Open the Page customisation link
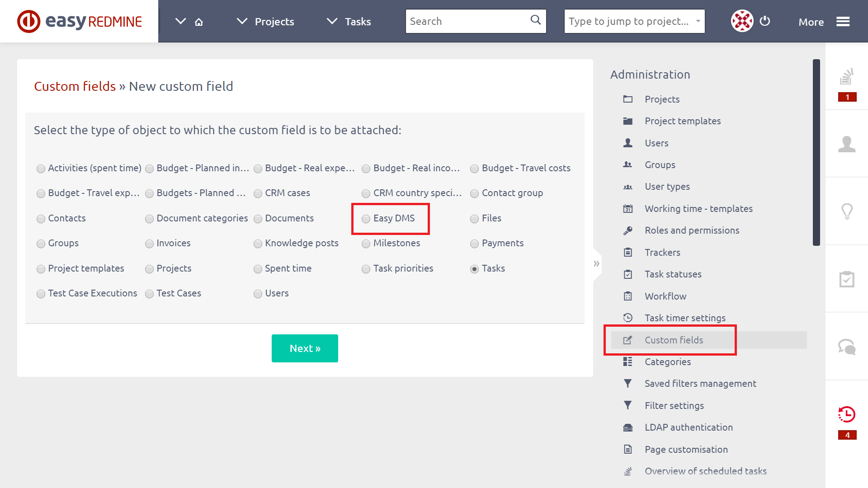Image resolution: width=868 pixels, height=488 pixels. click(x=686, y=450)
